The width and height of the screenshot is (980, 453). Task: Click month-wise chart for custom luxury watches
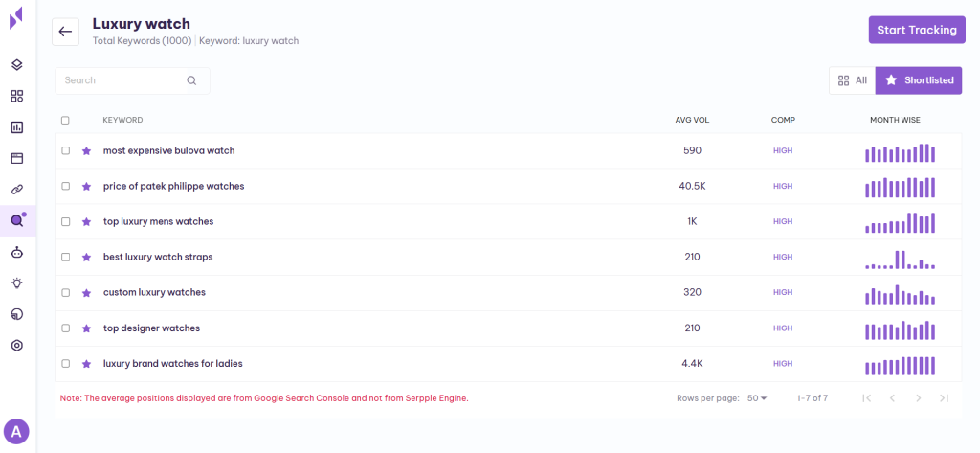coord(900,295)
